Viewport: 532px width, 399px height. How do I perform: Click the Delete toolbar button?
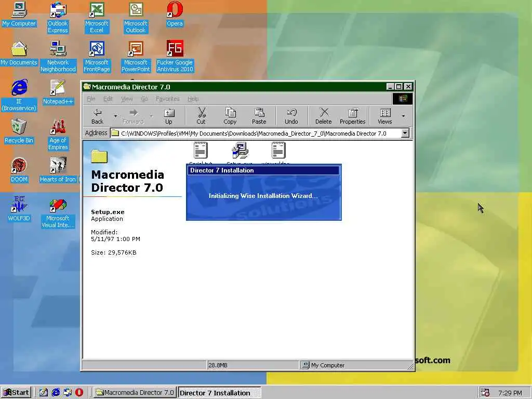tap(323, 116)
